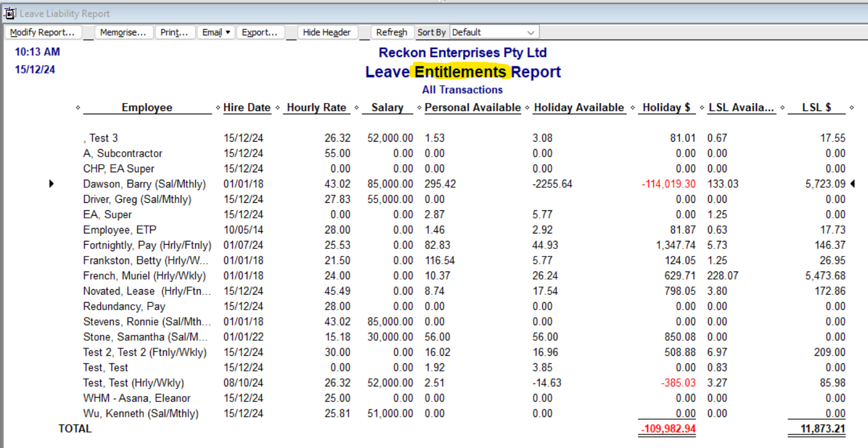Select employee Employee, ETP
The width and height of the screenshot is (868, 448).
click(x=120, y=230)
